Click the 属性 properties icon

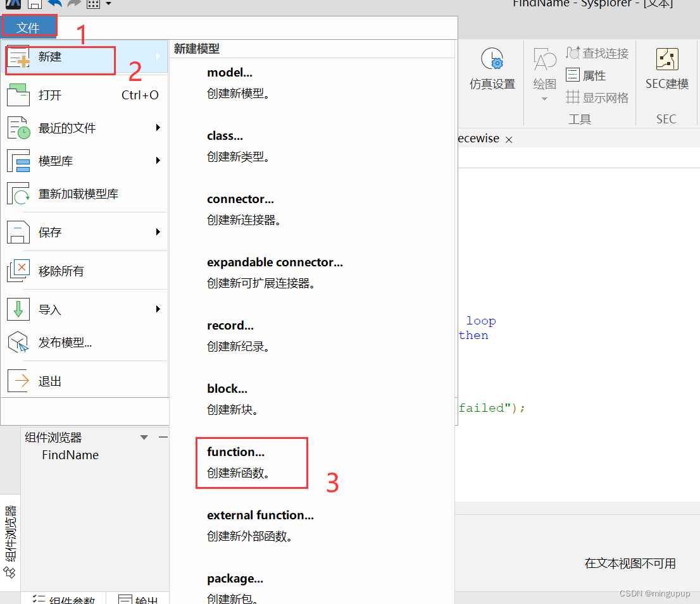(x=589, y=75)
